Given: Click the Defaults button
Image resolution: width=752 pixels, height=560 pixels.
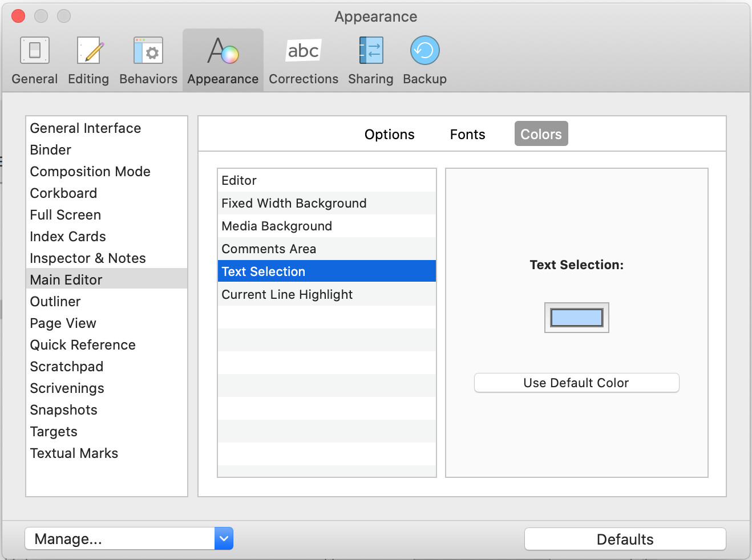Looking at the screenshot, I should pos(624,539).
